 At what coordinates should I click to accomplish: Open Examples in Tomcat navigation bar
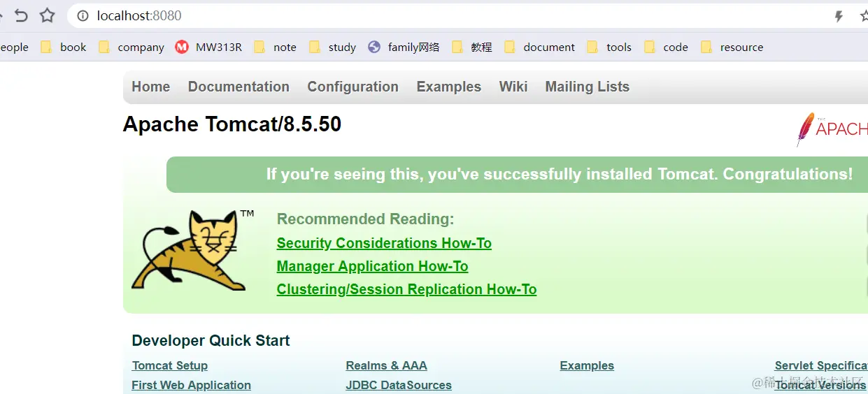coord(448,87)
